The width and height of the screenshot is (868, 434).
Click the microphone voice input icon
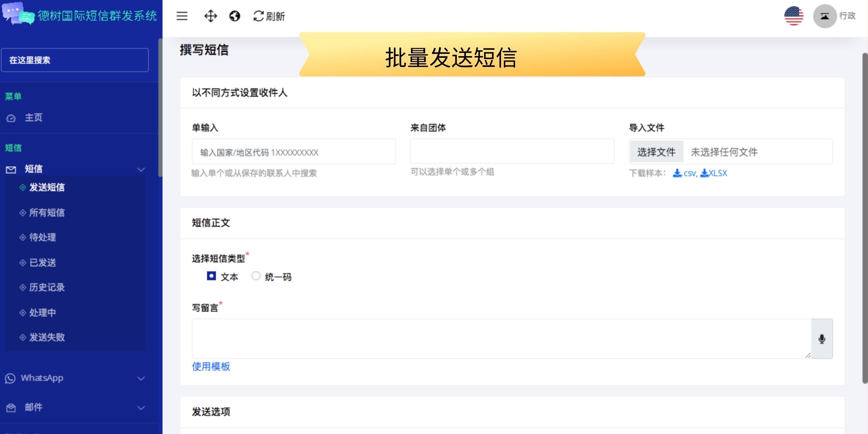click(822, 339)
